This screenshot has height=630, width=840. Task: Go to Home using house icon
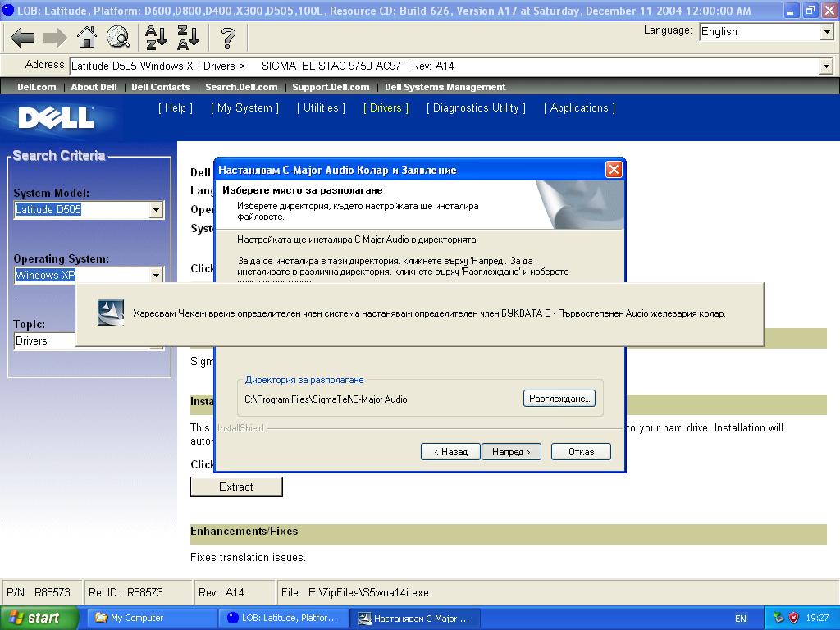86,38
